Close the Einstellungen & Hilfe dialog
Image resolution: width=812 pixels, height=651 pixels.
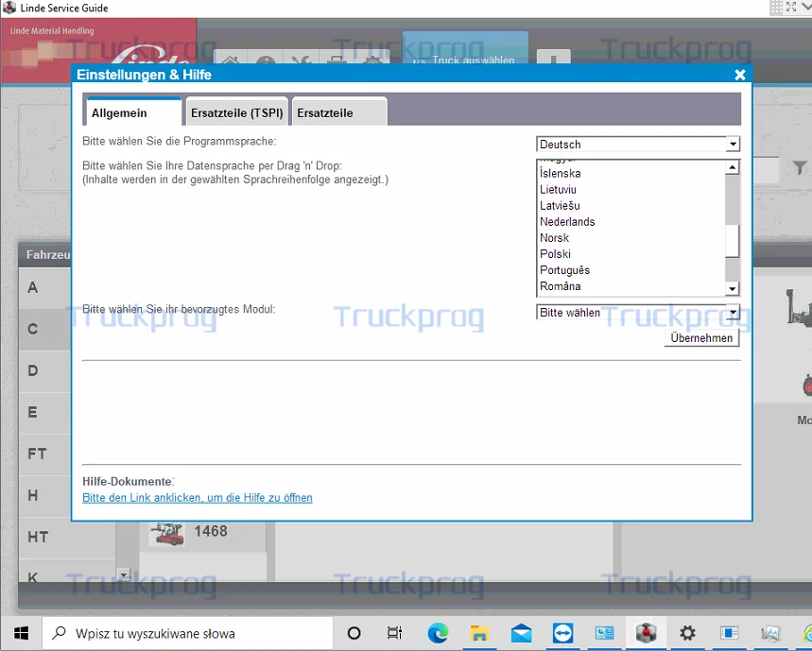[x=740, y=75]
